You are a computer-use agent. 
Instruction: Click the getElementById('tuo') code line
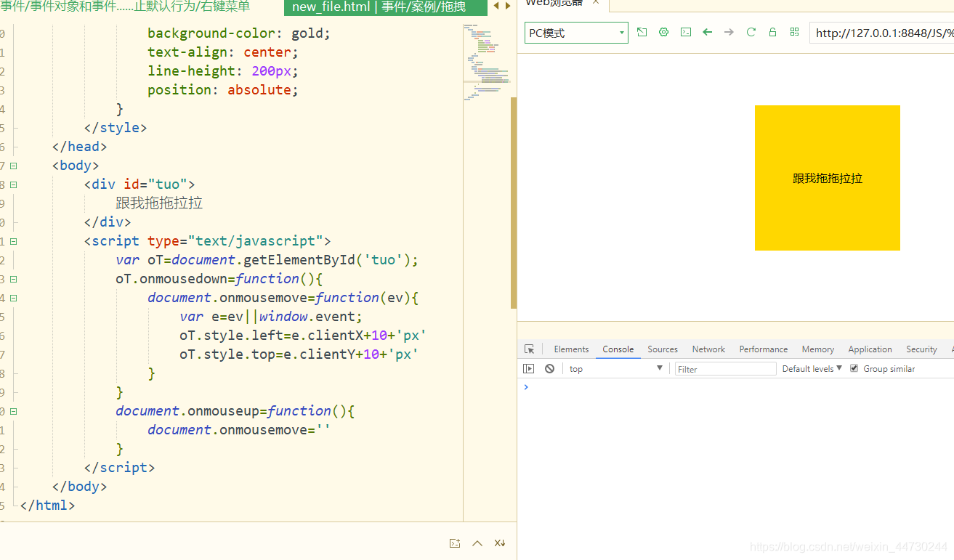pyautogui.click(x=267, y=260)
